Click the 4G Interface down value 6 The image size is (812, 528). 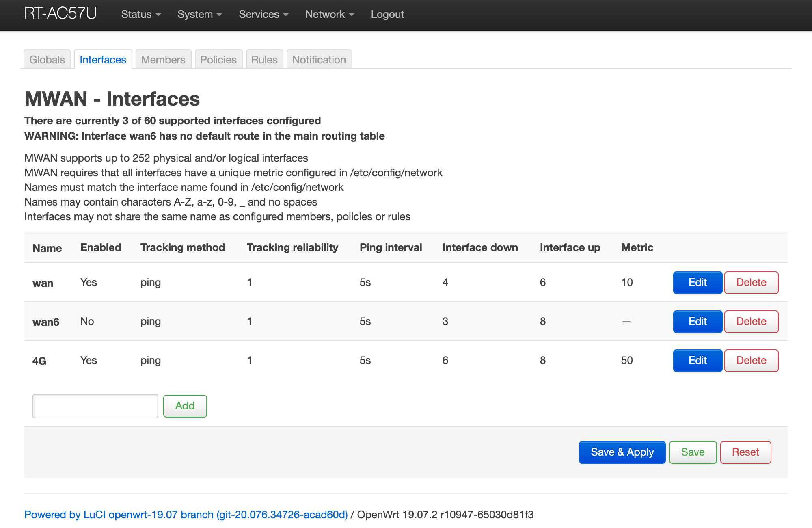coord(445,360)
